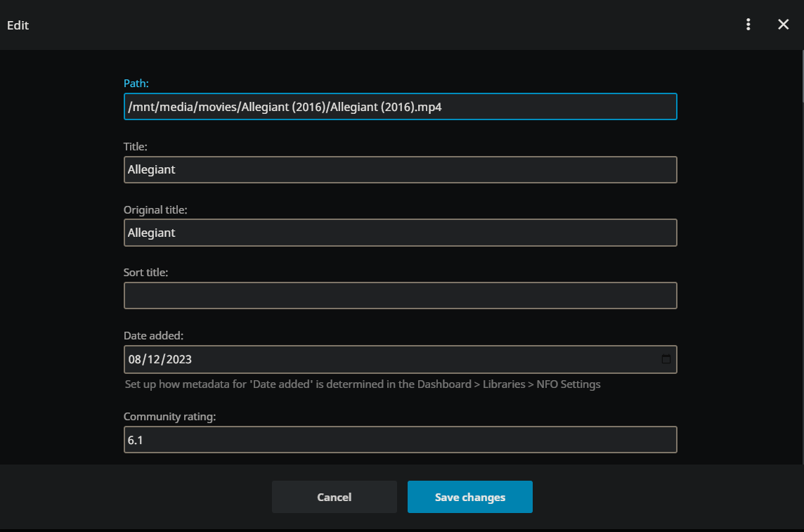
Task: Open the calendar picker in Date added
Action: [x=666, y=359]
